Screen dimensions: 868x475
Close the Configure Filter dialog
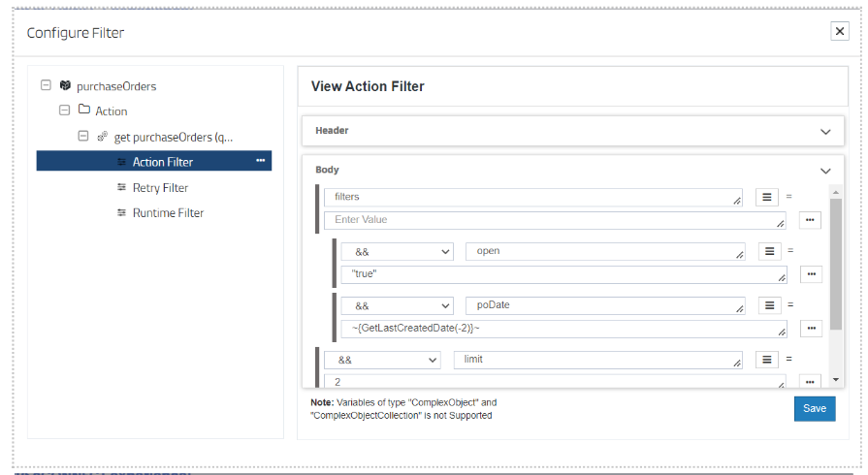tap(840, 31)
